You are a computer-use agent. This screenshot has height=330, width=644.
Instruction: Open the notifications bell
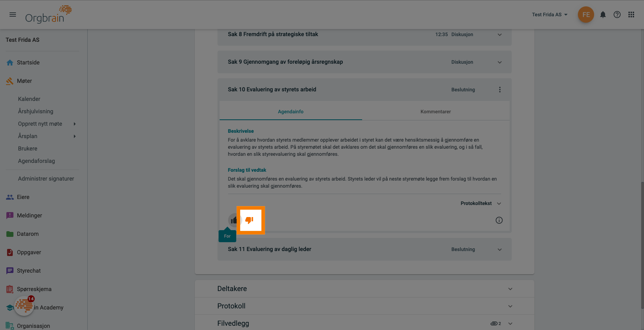pyautogui.click(x=603, y=15)
